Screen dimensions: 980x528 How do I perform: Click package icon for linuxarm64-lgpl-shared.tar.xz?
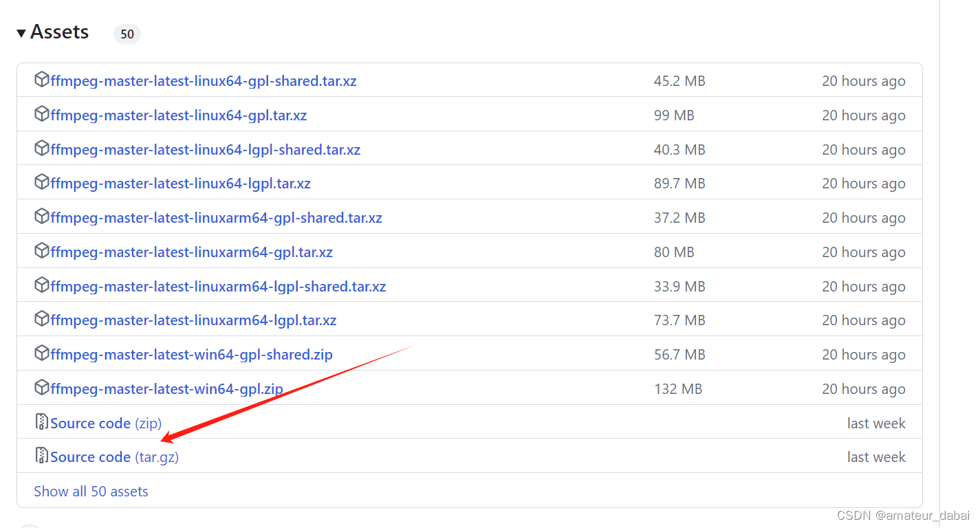(42, 285)
